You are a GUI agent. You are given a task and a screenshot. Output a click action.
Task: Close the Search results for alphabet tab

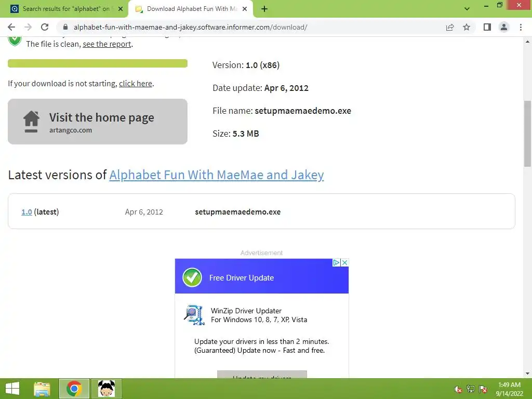(x=121, y=9)
